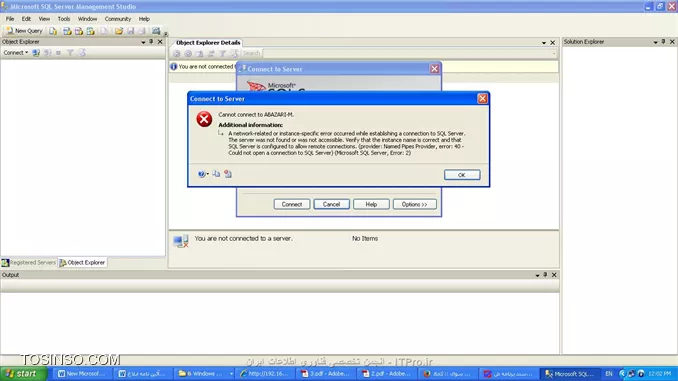Screen dimensions: 678x381
Task: Switch to the Object Explorer Details tab
Action: coord(208,42)
